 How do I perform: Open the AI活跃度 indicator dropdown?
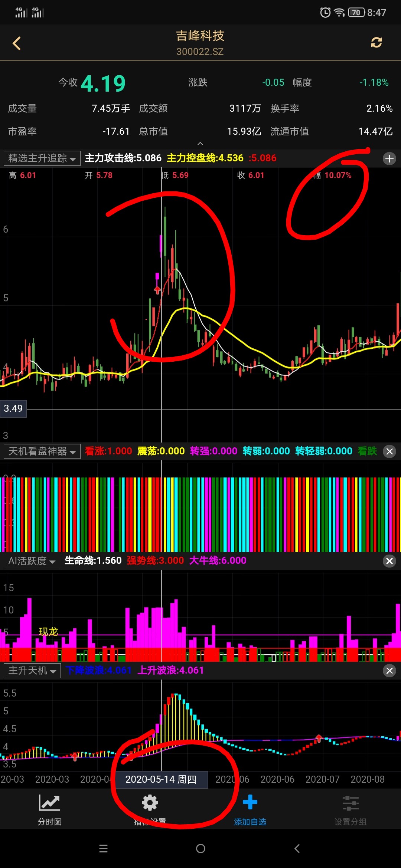pos(32,561)
